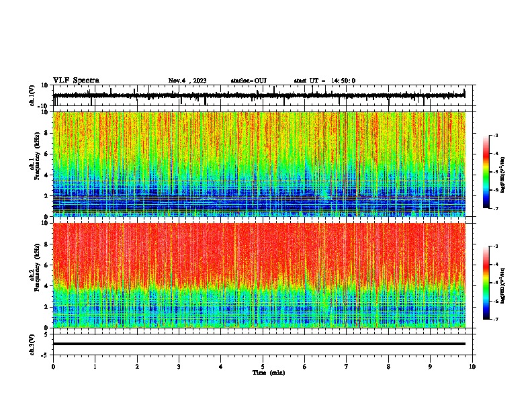This screenshot has width=532, height=411.
Task: Click the ch.1 color bar PSD label
Action: 503,175
